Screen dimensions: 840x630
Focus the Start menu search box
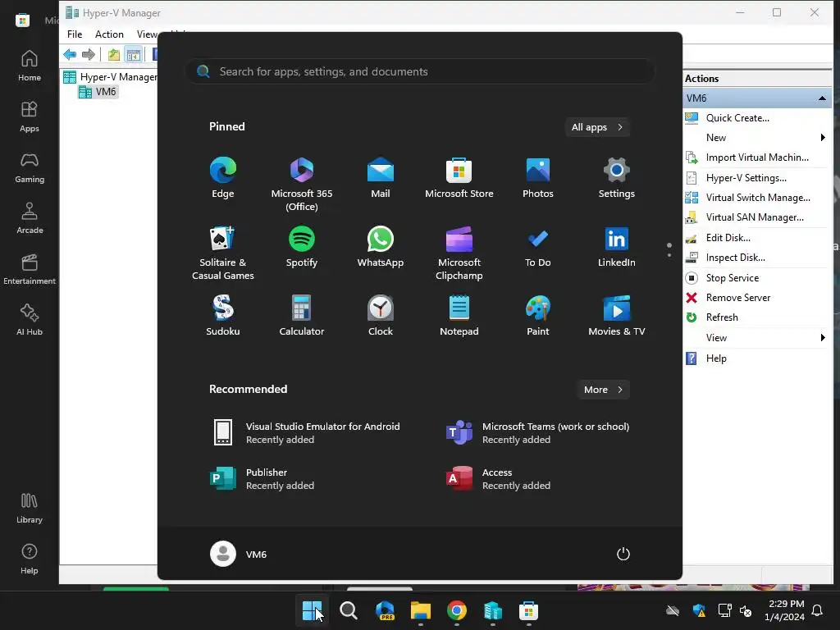pyautogui.click(x=421, y=71)
